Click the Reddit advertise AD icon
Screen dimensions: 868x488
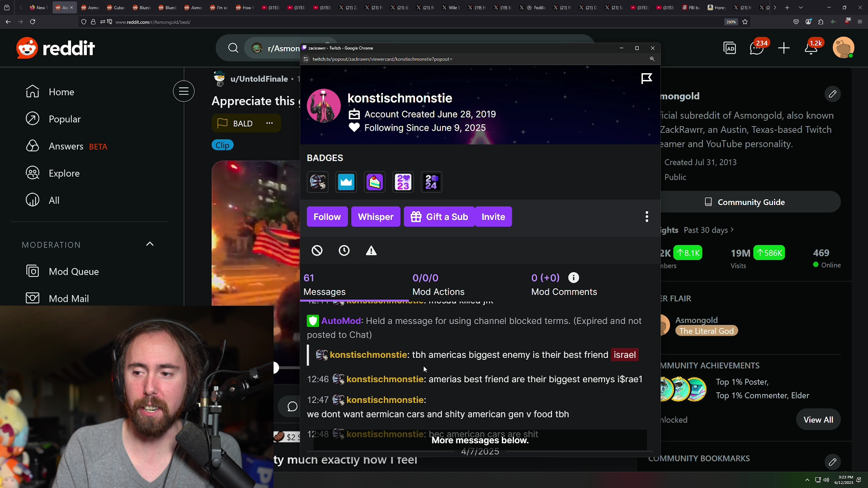tap(730, 48)
